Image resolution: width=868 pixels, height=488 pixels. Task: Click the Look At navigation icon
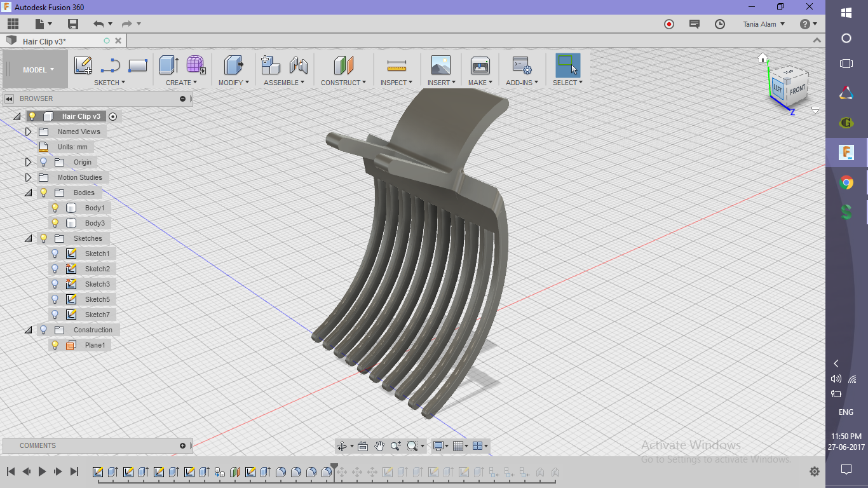[x=363, y=446]
